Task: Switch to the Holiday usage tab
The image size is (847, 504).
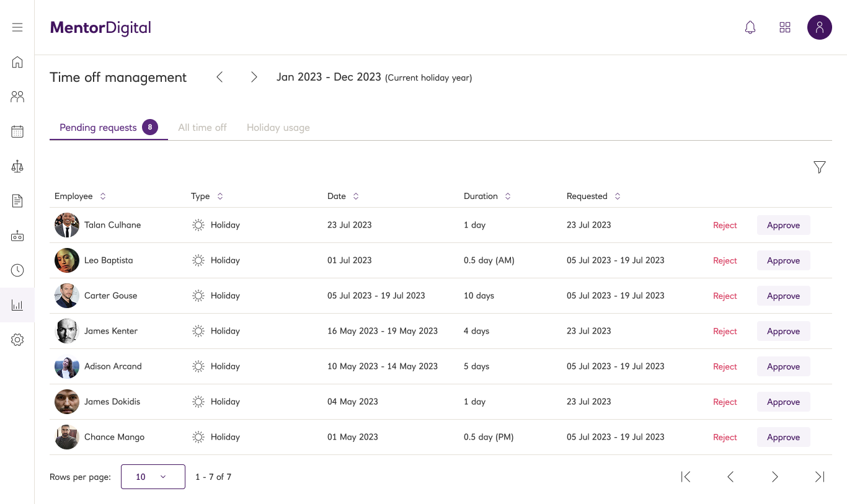Action: (278, 127)
